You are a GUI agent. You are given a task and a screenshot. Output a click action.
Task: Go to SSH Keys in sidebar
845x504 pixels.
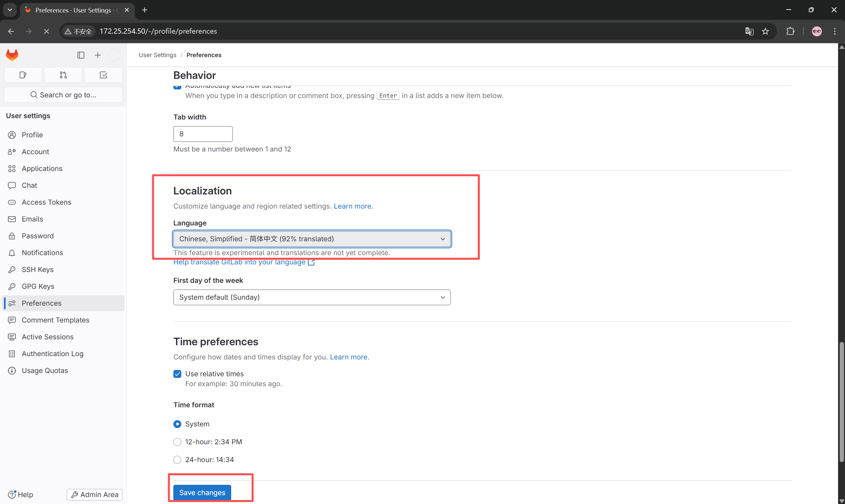pyautogui.click(x=37, y=269)
